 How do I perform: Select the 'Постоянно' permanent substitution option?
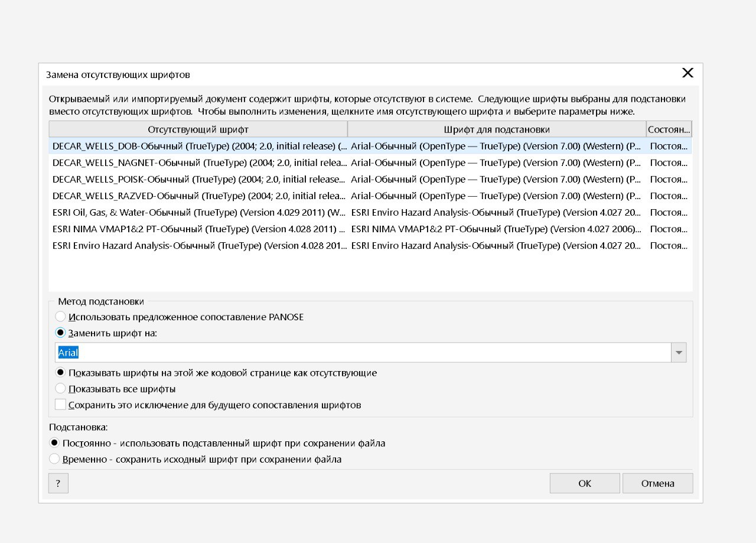(54, 443)
